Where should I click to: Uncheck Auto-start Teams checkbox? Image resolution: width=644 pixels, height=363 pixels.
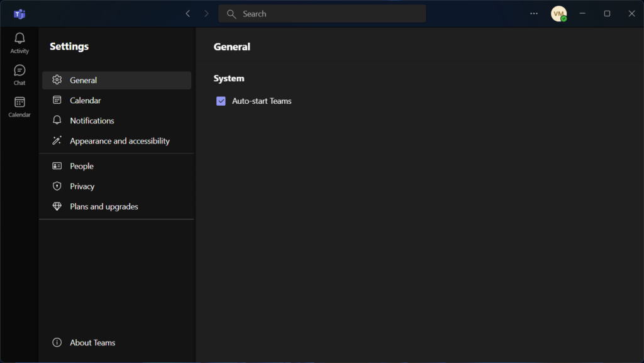pyautogui.click(x=221, y=101)
